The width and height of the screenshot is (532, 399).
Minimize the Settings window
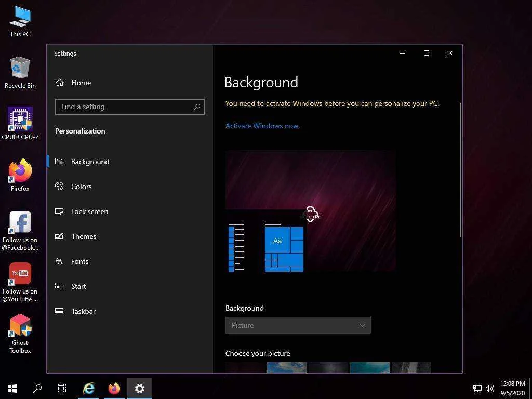[403, 53]
